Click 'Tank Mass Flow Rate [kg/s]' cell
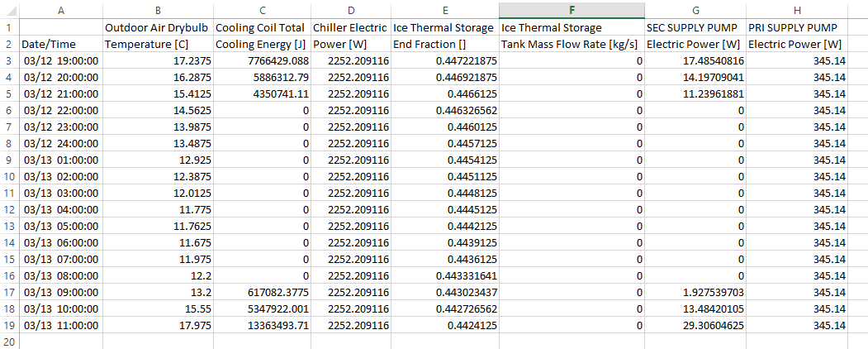The image size is (868, 349). (572, 44)
